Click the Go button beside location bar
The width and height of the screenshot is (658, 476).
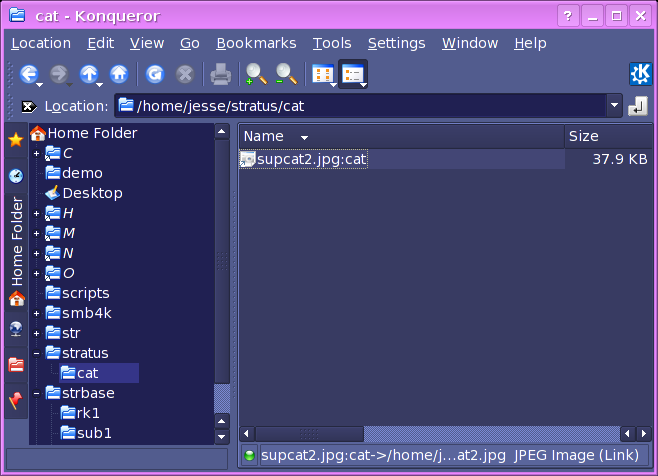point(638,106)
